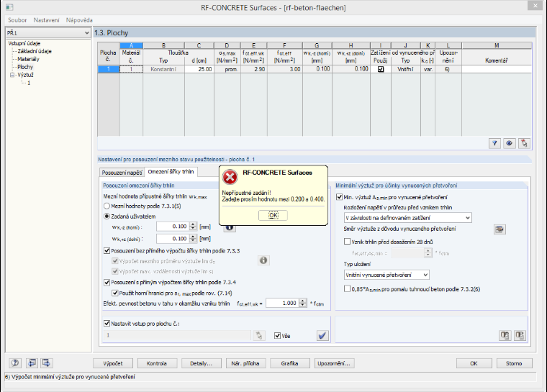Click the Detaily... button
This screenshot has width=547, height=392.
tap(202, 363)
